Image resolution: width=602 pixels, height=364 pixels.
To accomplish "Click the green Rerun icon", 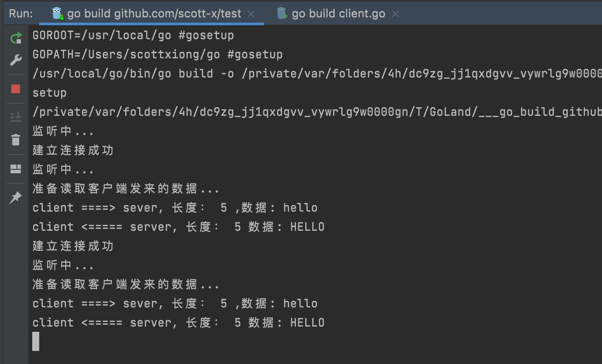I will [16, 38].
